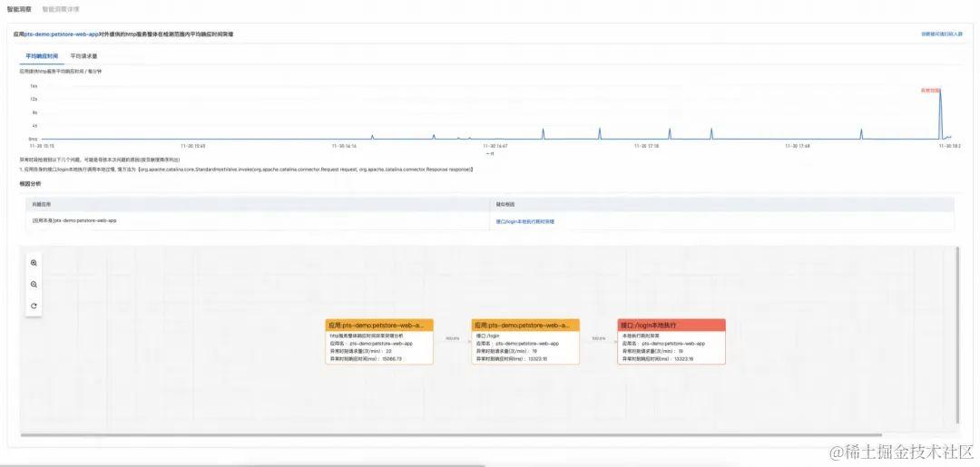Select the 平均请求量 chart tab
The image size is (980, 467).
point(83,56)
